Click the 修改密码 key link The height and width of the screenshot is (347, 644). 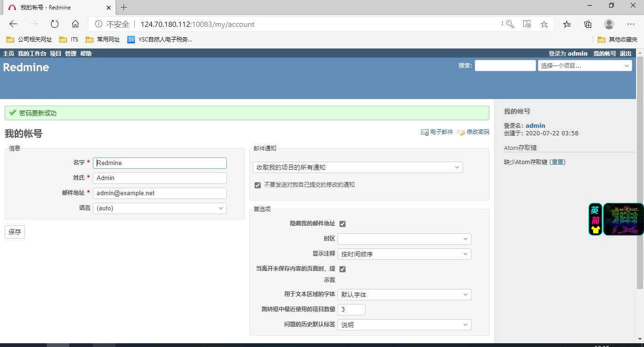pyautogui.click(x=473, y=132)
